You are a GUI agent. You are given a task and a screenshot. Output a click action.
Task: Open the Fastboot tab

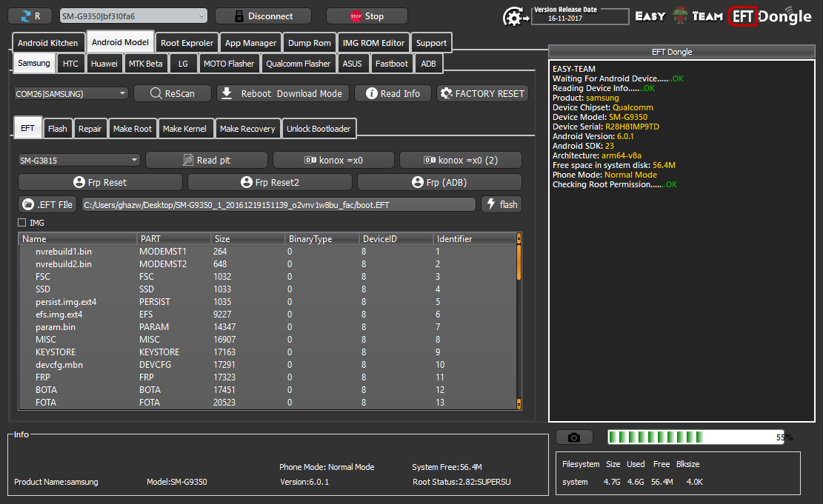392,64
